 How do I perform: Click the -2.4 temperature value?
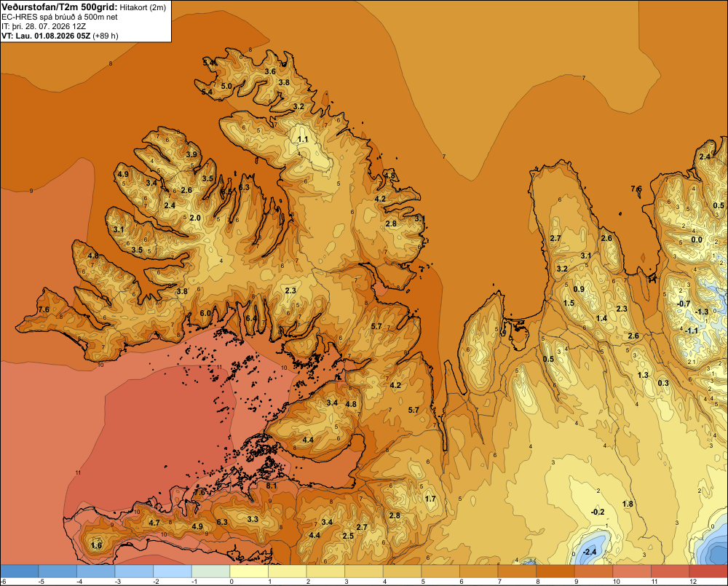[589, 552]
